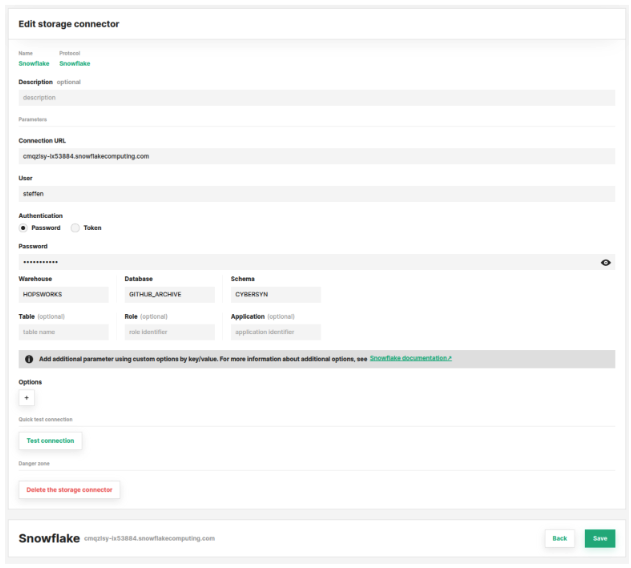Edit the Schema field CYBERSYN
This screenshot has height=568, width=631.
[x=275, y=295]
